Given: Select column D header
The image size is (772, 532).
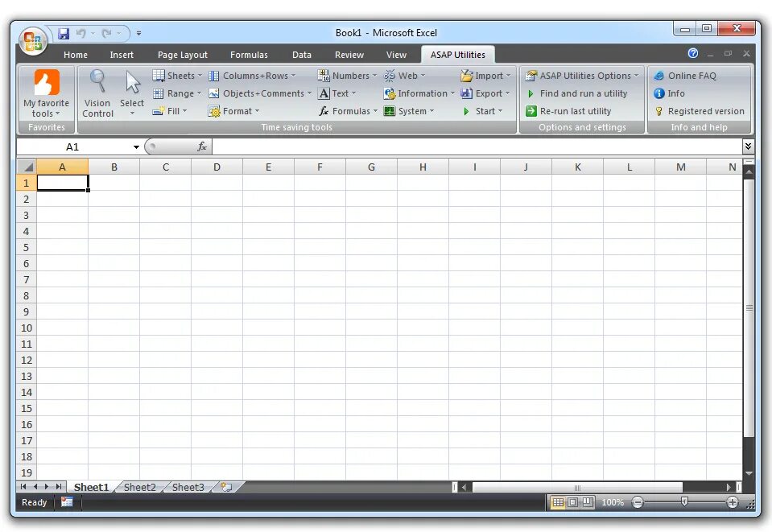Looking at the screenshot, I should [x=217, y=167].
